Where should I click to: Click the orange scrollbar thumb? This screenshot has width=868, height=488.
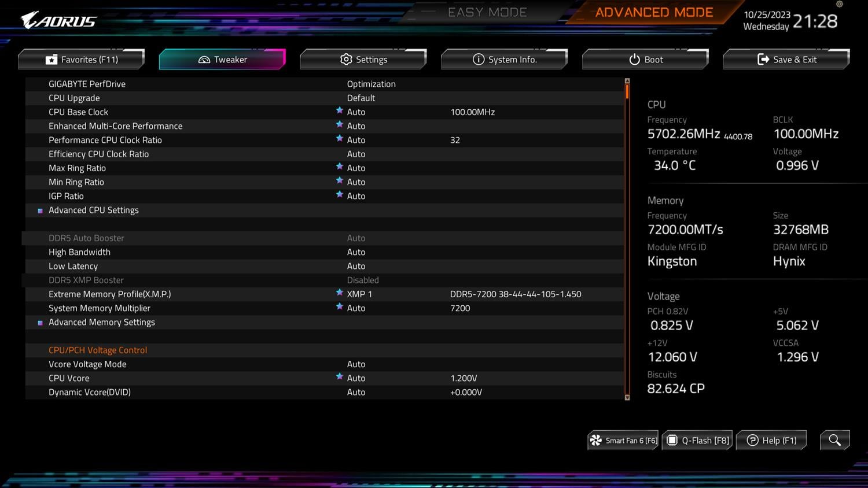[627, 91]
